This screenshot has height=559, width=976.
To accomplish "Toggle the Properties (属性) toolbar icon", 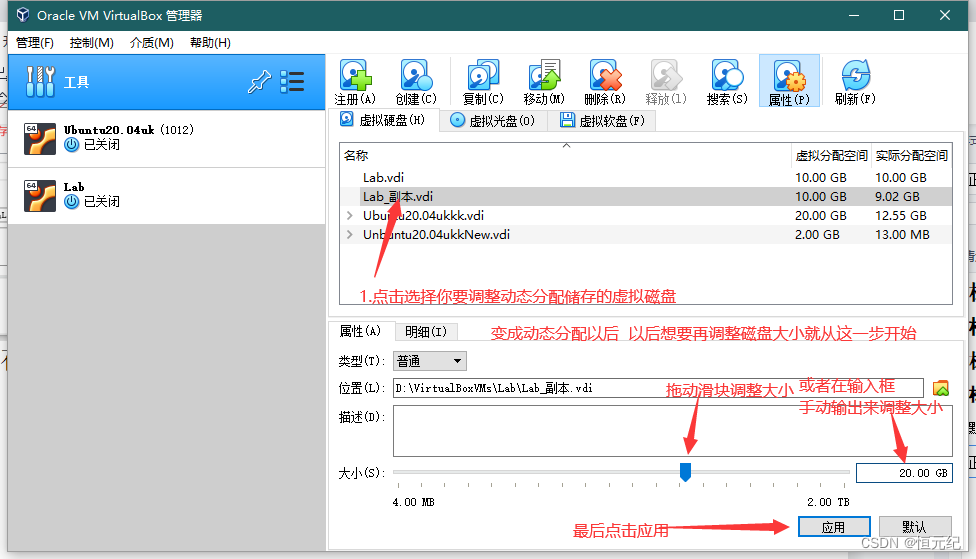I will pos(789,82).
